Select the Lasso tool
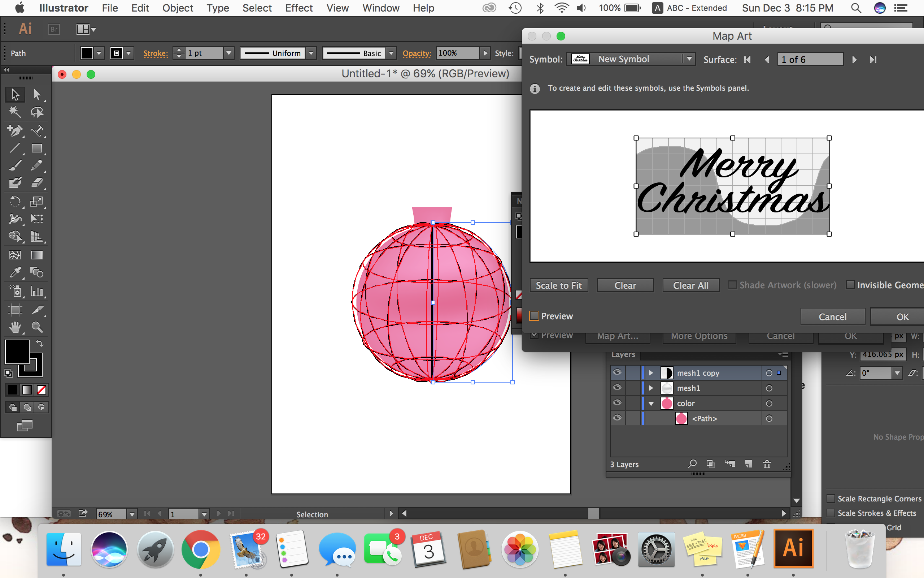Viewport: 924px width, 578px height. tap(37, 112)
